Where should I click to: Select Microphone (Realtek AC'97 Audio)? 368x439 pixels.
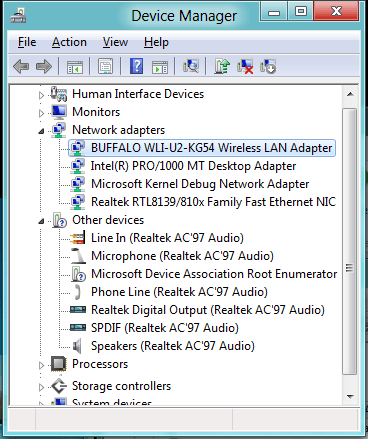coord(182,256)
